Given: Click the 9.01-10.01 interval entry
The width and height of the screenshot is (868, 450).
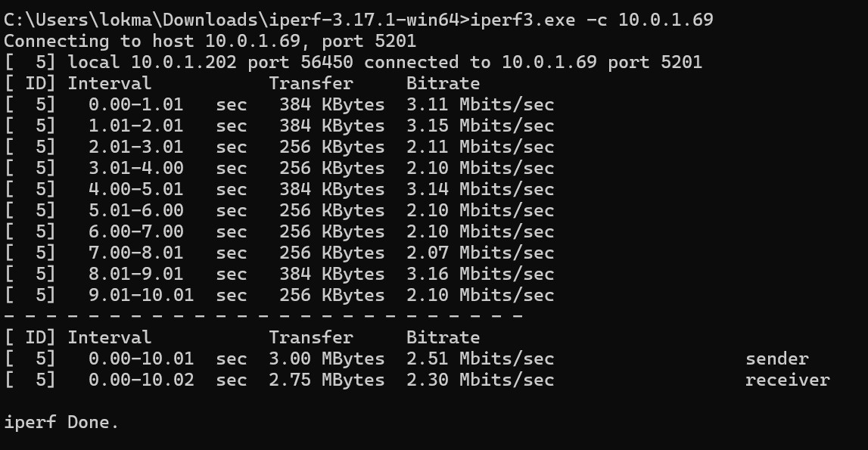Looking at the screenshot, I should pyautogui.click(x=142, y=295).
